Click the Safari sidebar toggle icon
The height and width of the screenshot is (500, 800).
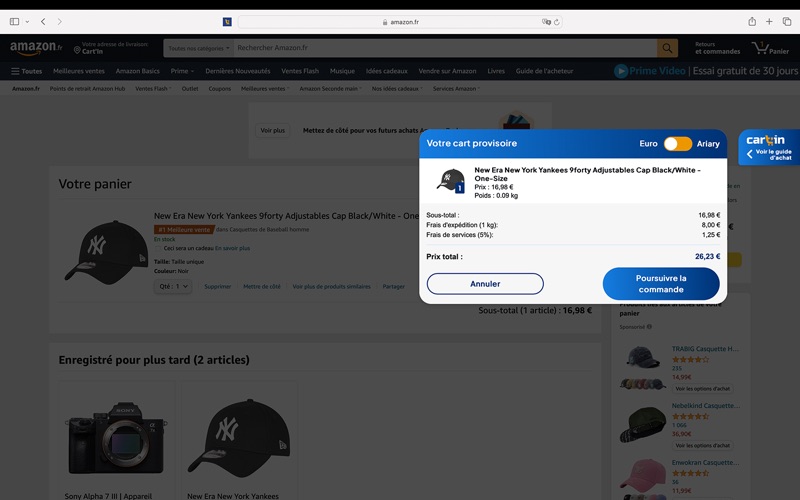14,21
